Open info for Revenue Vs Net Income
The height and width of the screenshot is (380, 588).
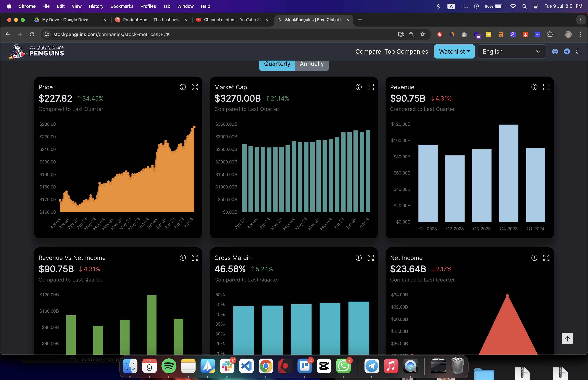point(183,258)
